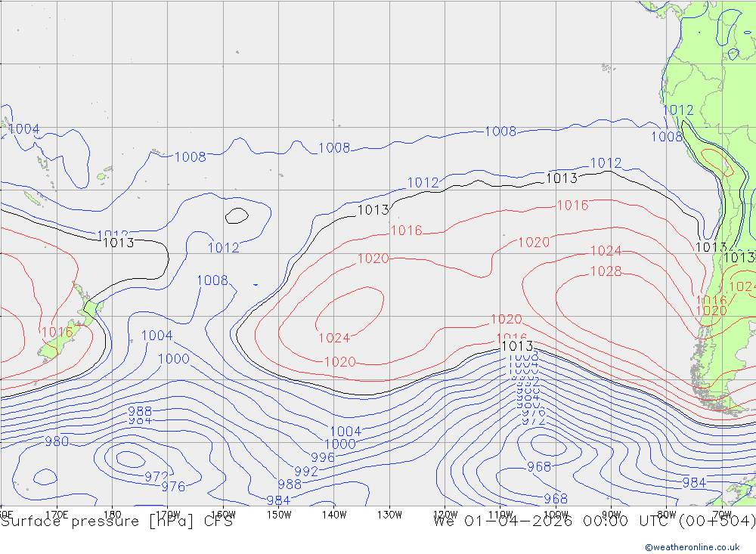Click the 1012 label over Peru coast
The image size is (756, 554).
(678, 110)
